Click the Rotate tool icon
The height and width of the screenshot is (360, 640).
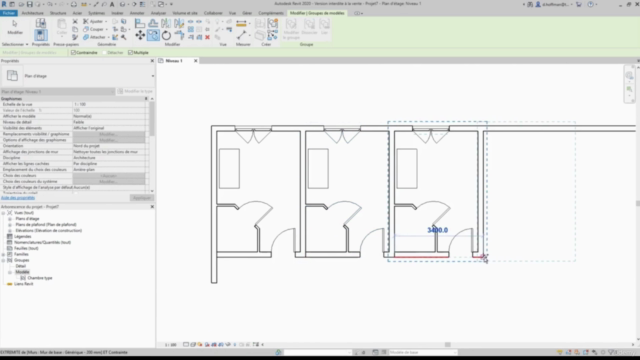tap(166, 36)
